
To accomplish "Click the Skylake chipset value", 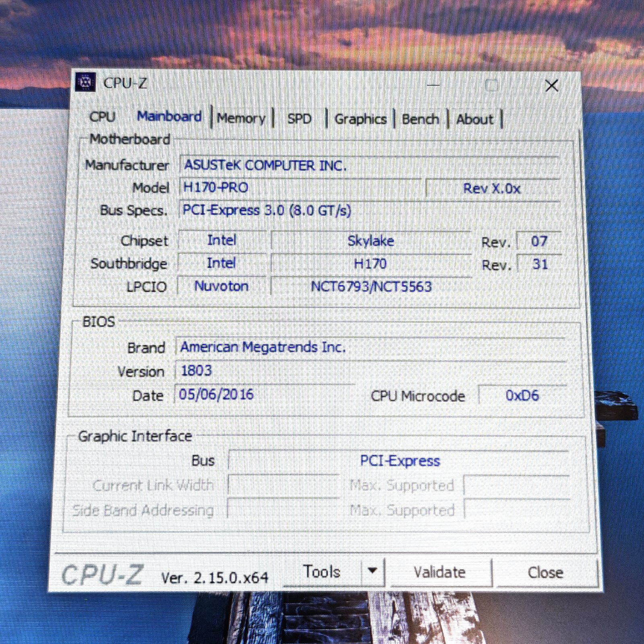I will [371, 241].
